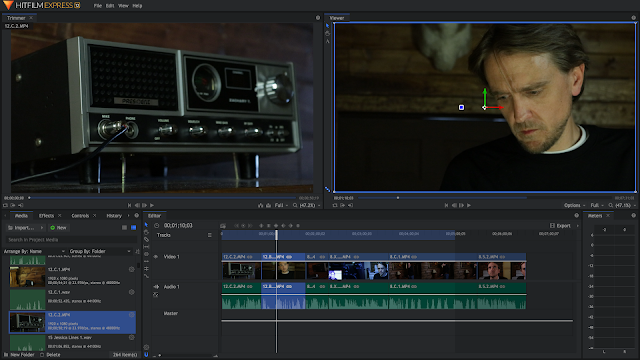Jump to Trimmer clip start
The width and height of the screenshot is (640, 360).
[x=129, y=205]
